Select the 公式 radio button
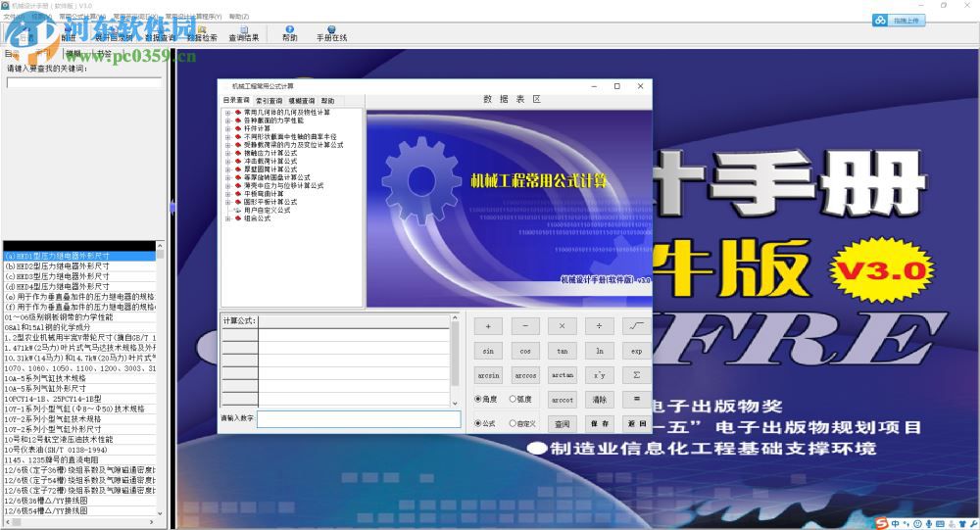Screen dimensions: 980x530 tap(477, 423)
